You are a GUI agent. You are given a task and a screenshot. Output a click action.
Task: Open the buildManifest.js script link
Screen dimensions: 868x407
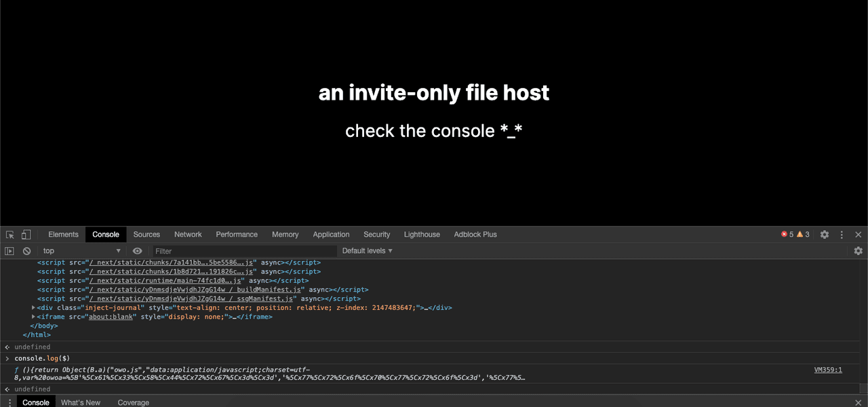197,290
